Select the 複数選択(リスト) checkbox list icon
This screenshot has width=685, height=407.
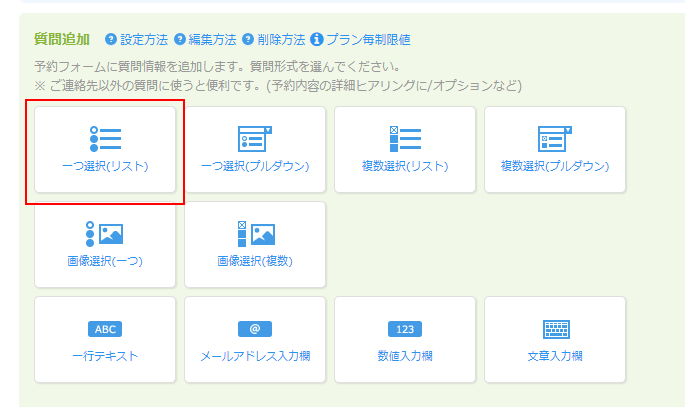coord(405,138)
